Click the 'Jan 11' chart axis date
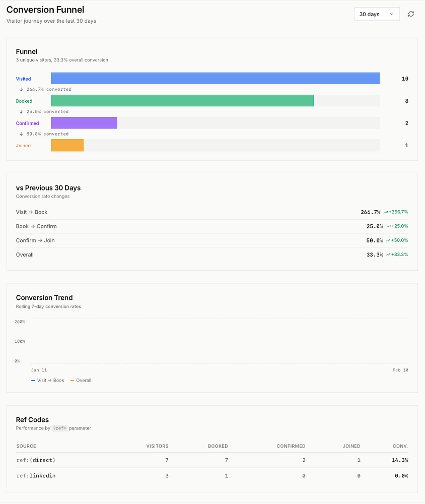The image size is (425, 504). 39,370
